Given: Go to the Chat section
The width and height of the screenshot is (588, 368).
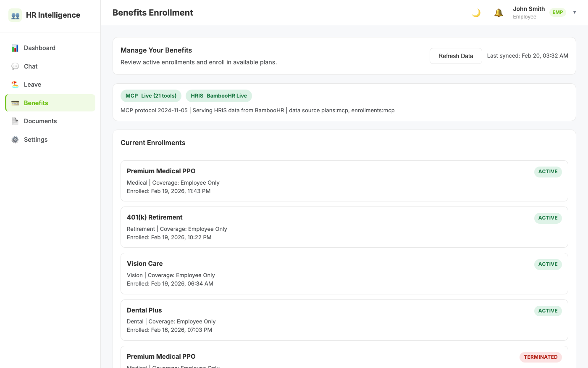Looking at the screenshot, I should 50,66.
